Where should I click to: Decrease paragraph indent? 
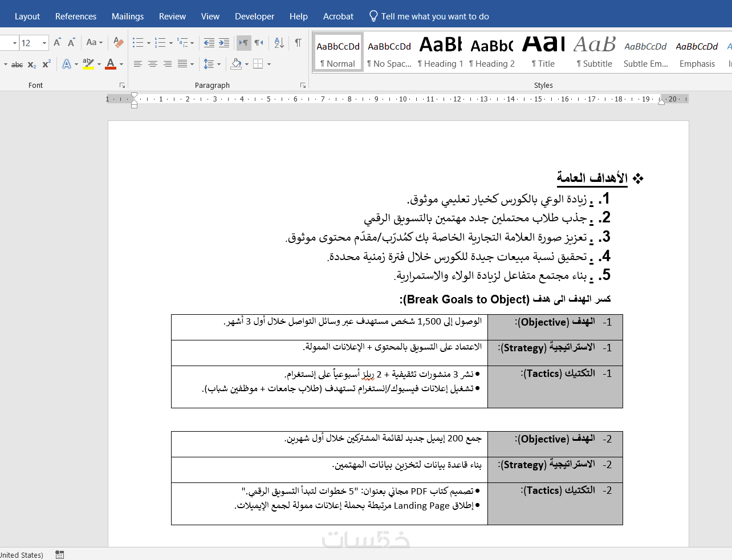click(x=209, y=42)
